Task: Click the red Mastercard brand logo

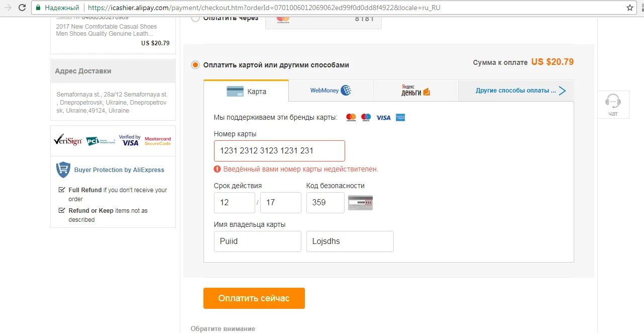Action: [351, 117]
